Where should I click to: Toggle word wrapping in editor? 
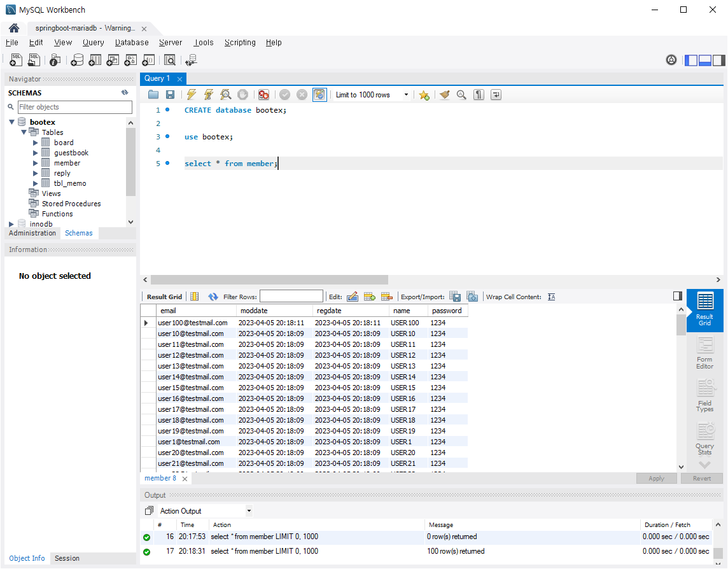(x=496, y=95)
